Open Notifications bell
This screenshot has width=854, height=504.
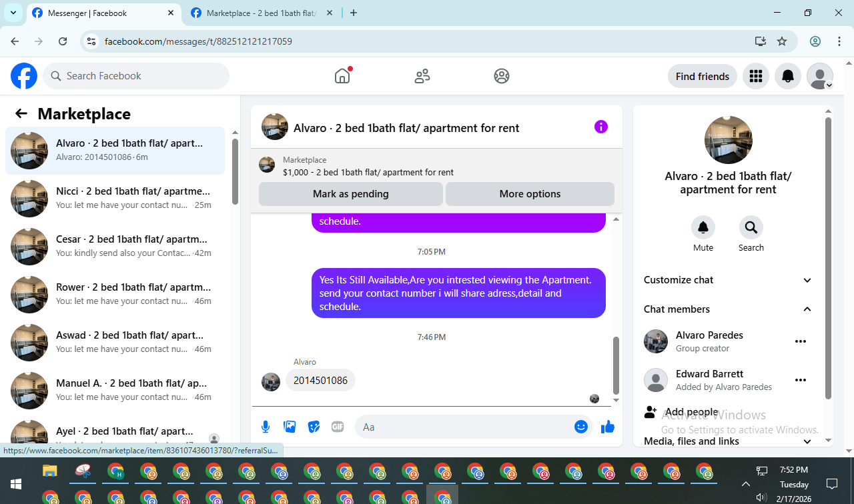[788, 76]
